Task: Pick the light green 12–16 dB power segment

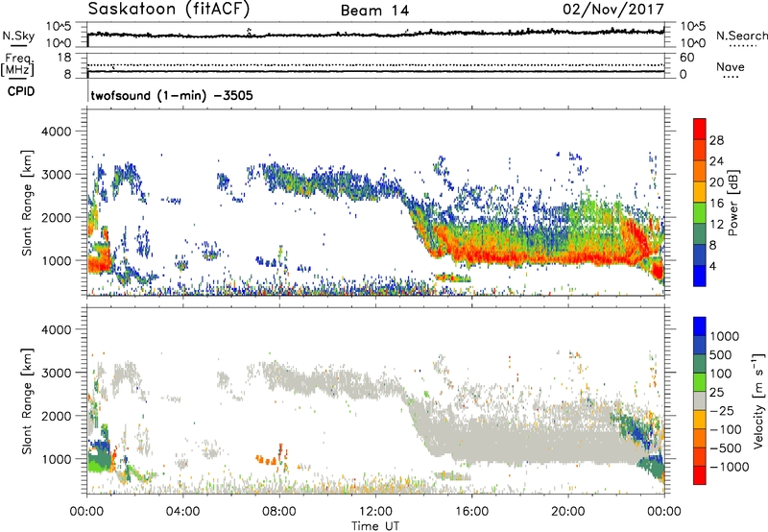Action: tap(700, 213)
